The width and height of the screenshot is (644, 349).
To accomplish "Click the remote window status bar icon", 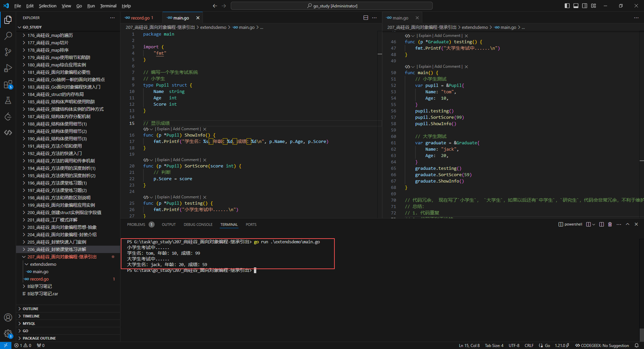I will coord(6,345).
